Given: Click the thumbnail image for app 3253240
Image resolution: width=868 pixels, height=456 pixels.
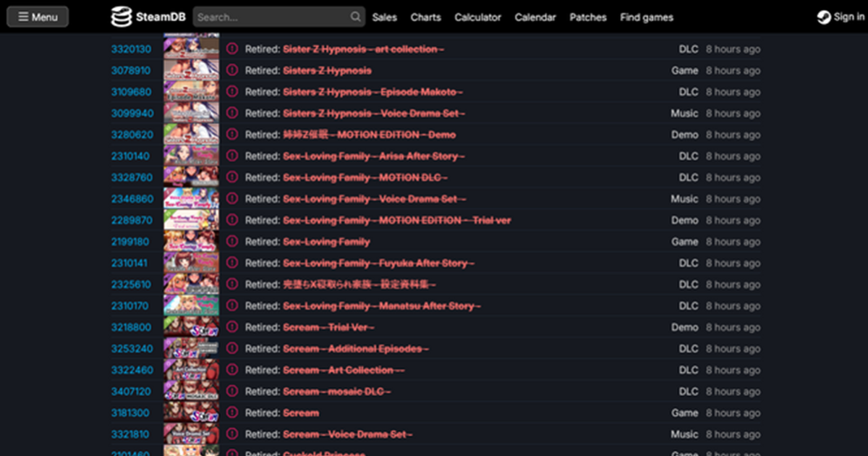Looking at the screenshot, I should pyautogui.click(x=191, y=349).
